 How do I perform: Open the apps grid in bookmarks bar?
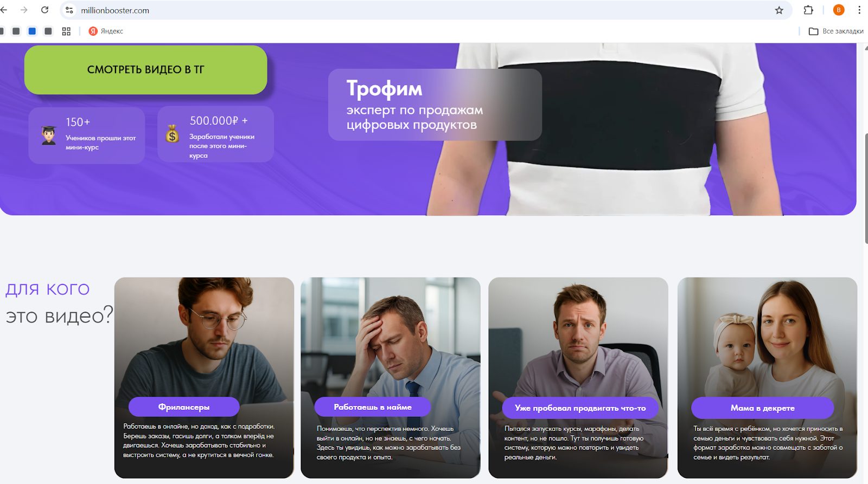(x=66, y=31)
